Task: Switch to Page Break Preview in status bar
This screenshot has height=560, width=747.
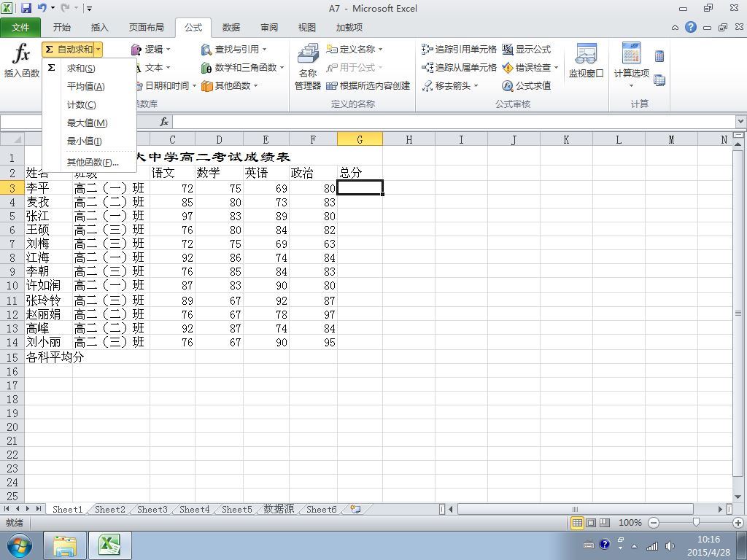Action: coord(605,523)
